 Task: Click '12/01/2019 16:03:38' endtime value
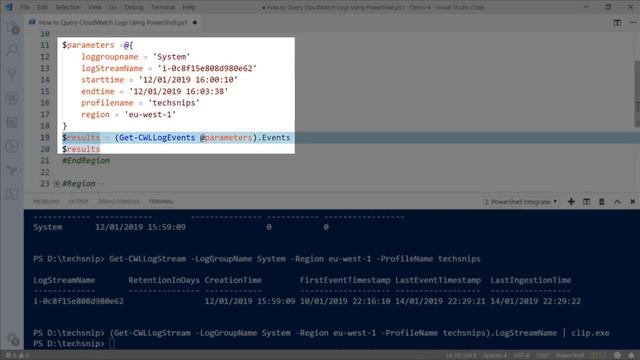[x=179, y=91]
